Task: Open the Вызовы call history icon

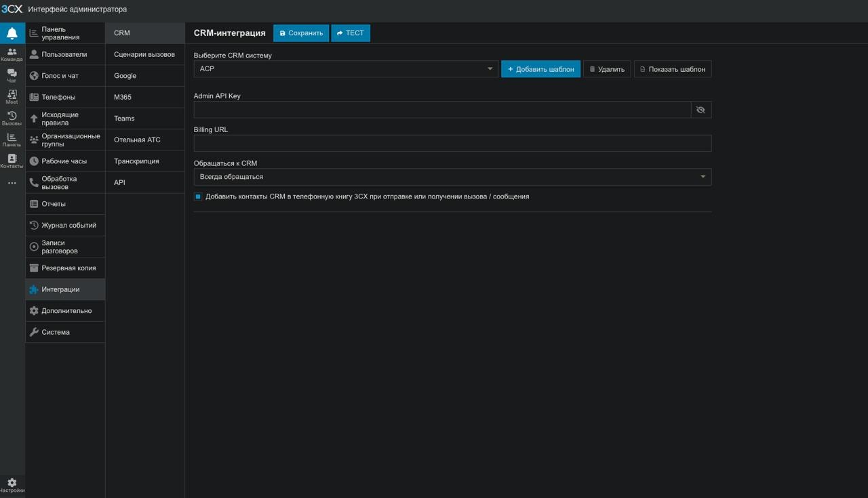Action: 12,118
